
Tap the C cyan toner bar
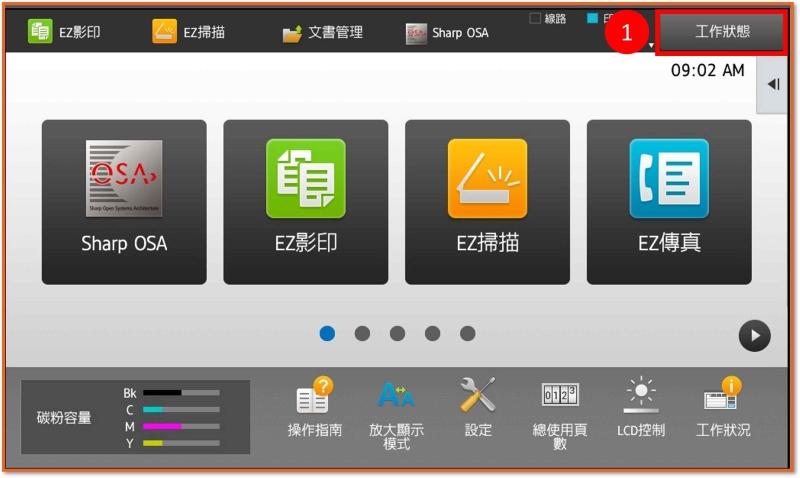click(x=181, y=410)
